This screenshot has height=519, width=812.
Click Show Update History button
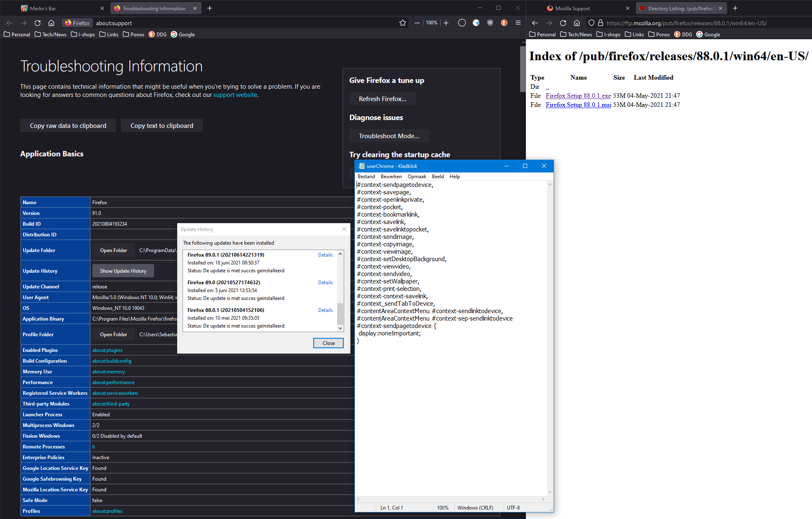123,271
